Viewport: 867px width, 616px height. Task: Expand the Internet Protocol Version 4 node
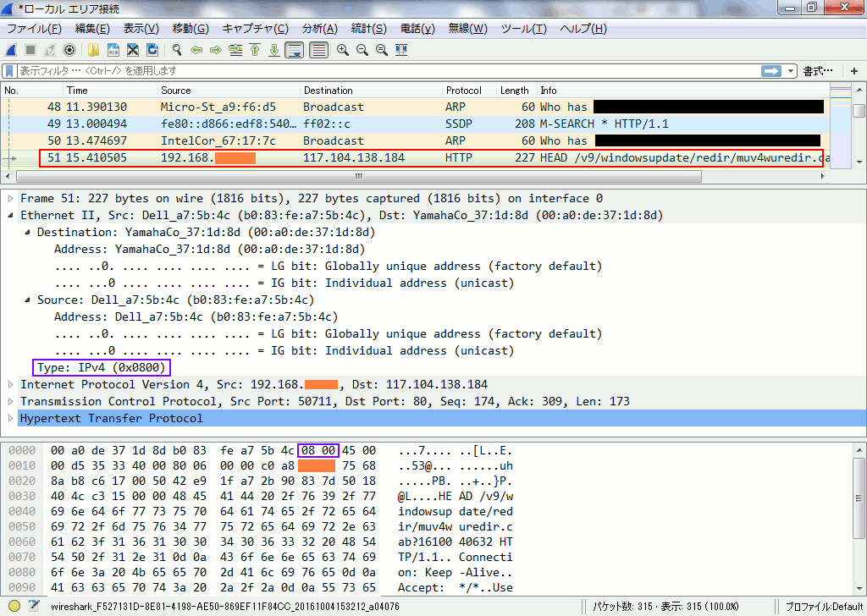(x=10, y=384)
